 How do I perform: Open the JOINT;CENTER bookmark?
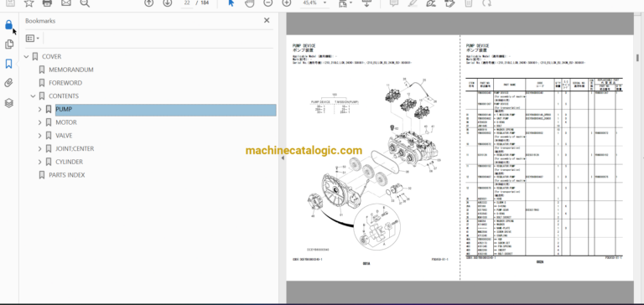point(75,148)
